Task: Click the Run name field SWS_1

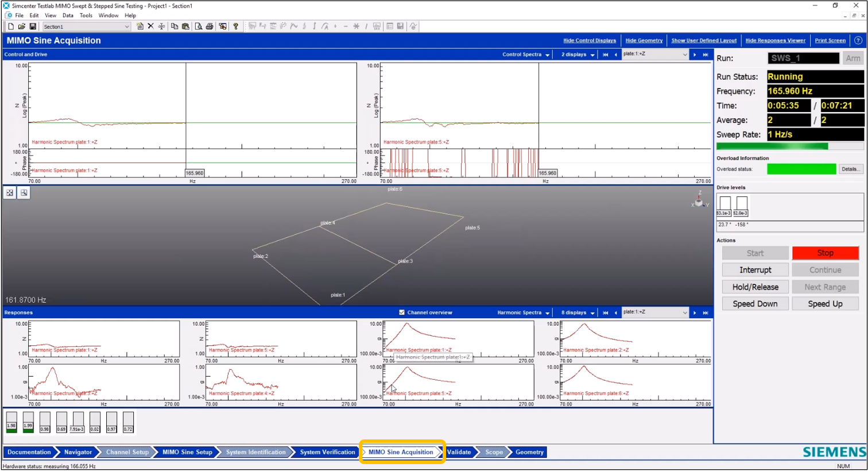Action: [803, 58]
